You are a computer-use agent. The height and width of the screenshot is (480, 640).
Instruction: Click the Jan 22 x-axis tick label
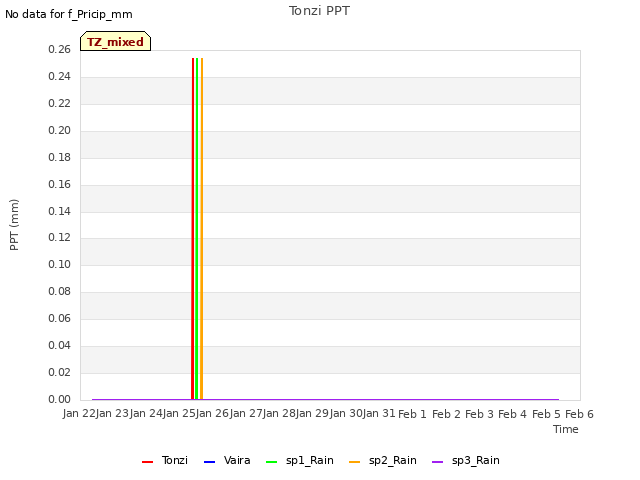(x=79, y=413)
